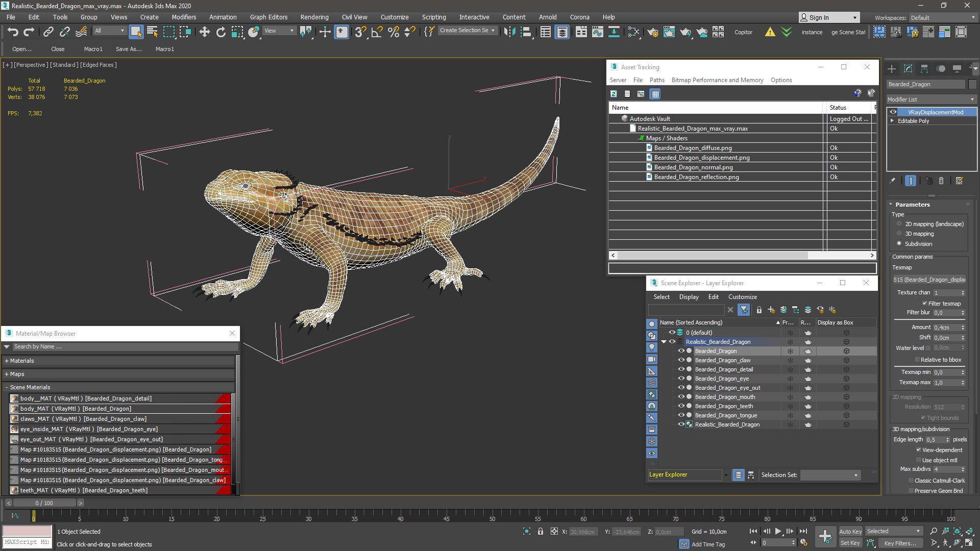Click Zoom Extents icon in viewport navigation
Viewport: 980px width, 551px height.
[957, 531]
